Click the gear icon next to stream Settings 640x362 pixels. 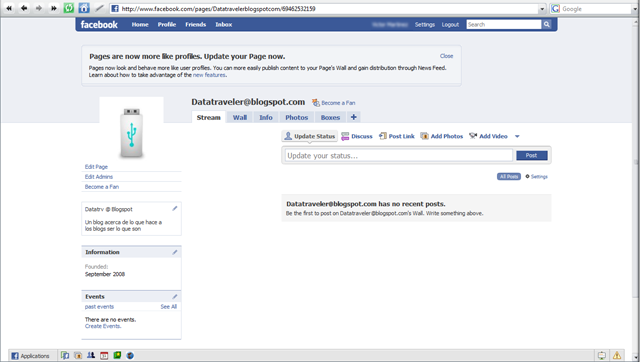[x=527, y=176]
